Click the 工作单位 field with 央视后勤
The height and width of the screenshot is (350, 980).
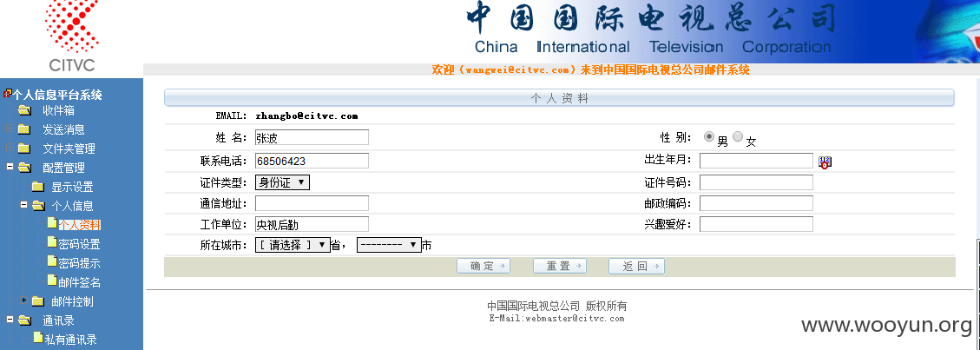312,224
